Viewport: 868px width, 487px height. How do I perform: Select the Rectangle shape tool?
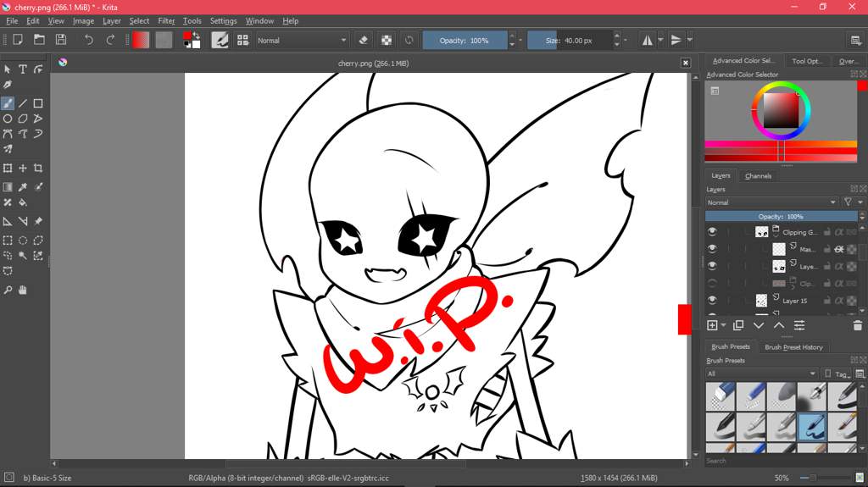[x=38, y=103]
